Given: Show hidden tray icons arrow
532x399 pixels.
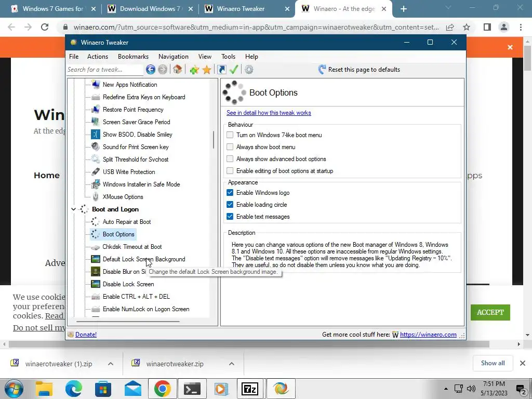Looking at the screenshot, I should click(x=446, y=389).
